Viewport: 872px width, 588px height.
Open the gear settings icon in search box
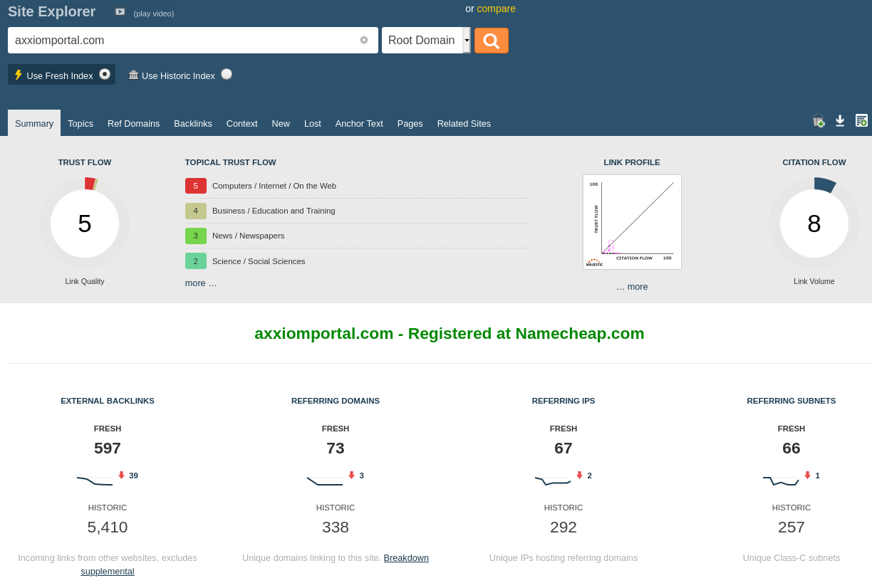point(364,40)
